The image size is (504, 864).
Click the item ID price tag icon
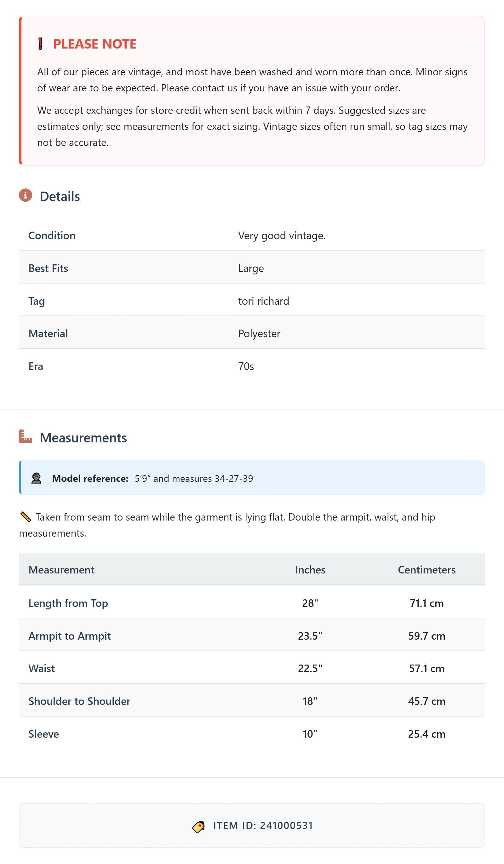198,827
